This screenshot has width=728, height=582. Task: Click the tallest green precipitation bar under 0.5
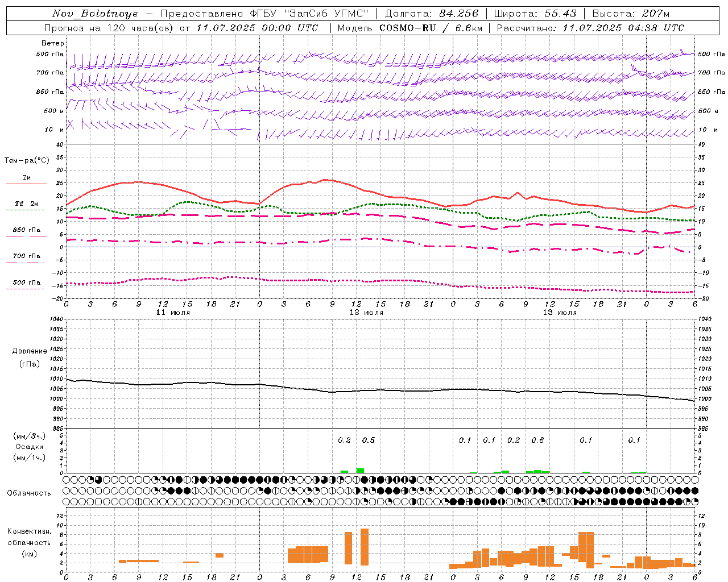click(x=361, y=471)
